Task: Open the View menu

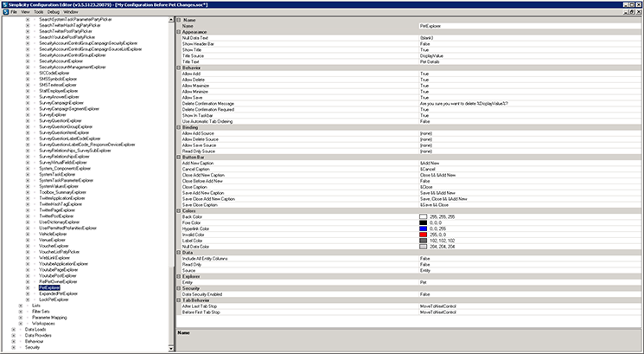Action: pyautogui.click(x=25, y=12)
